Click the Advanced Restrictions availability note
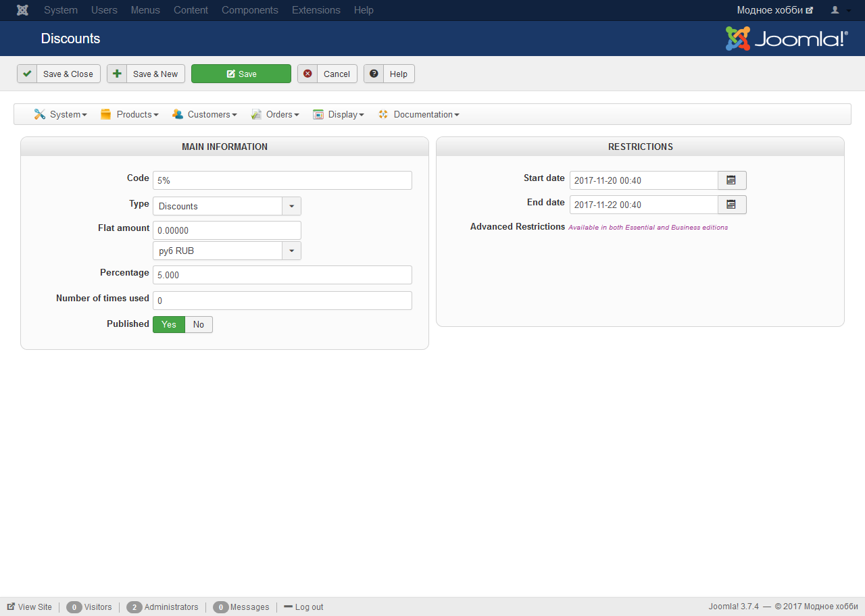The image size is (865, 616). tap(648, 228)
